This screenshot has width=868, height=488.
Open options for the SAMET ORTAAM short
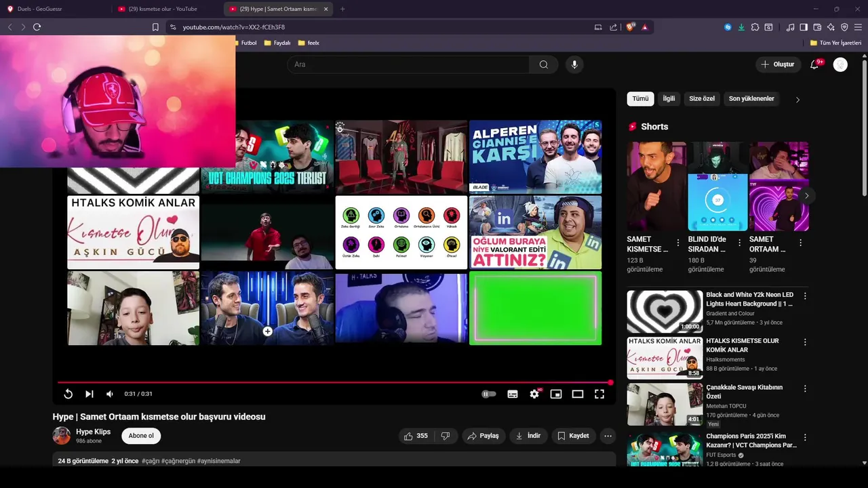click(x=800, y=243)
